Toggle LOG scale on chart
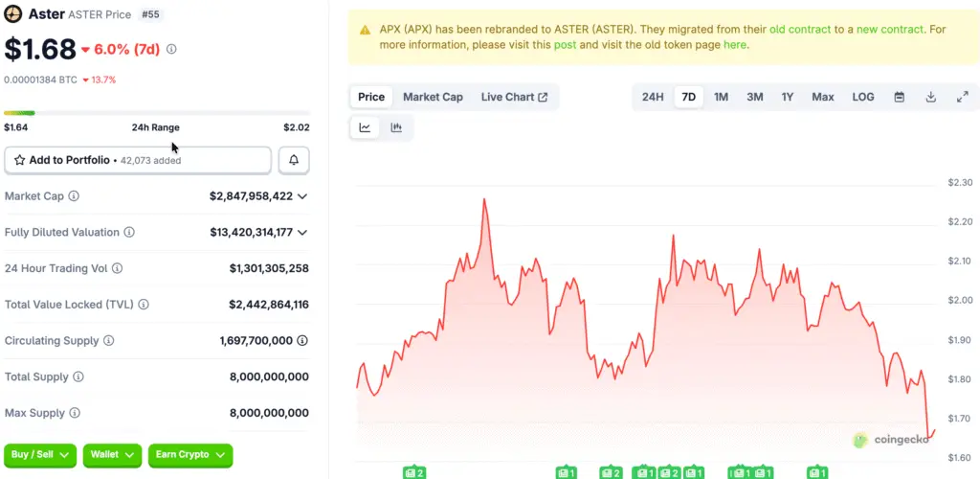Image resolution: width=980 pixels, height=479 pixels. point(862,97)
